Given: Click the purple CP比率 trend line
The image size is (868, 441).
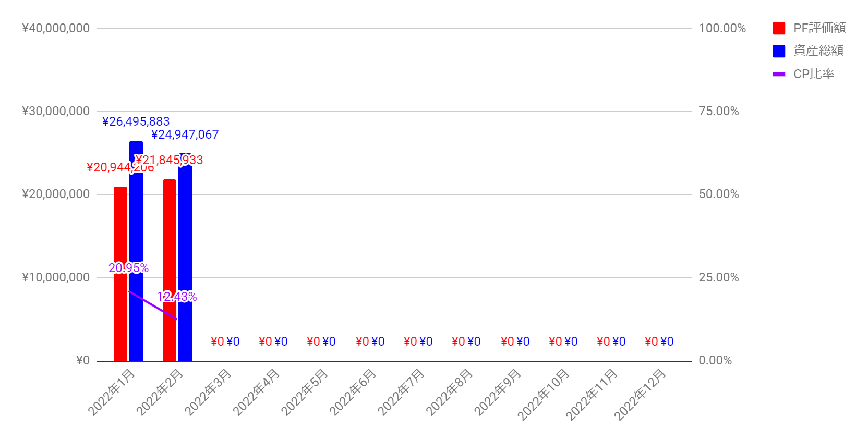Looking at the screenshot, I should (x=152, y=305).
